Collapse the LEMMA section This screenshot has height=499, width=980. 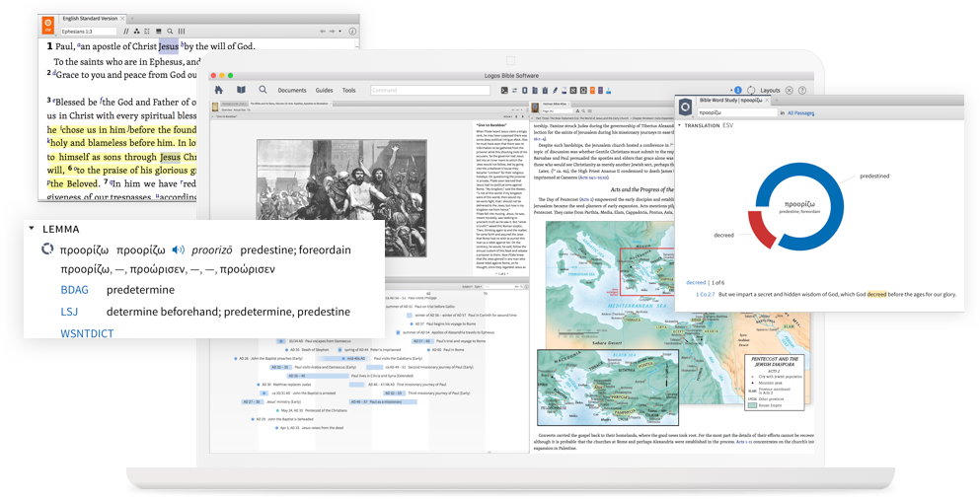pos(32,229)
